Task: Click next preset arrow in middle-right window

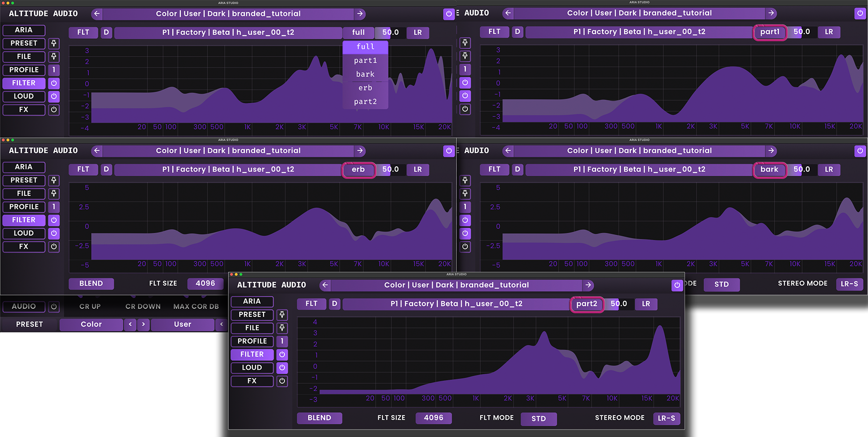Action: 771,150
